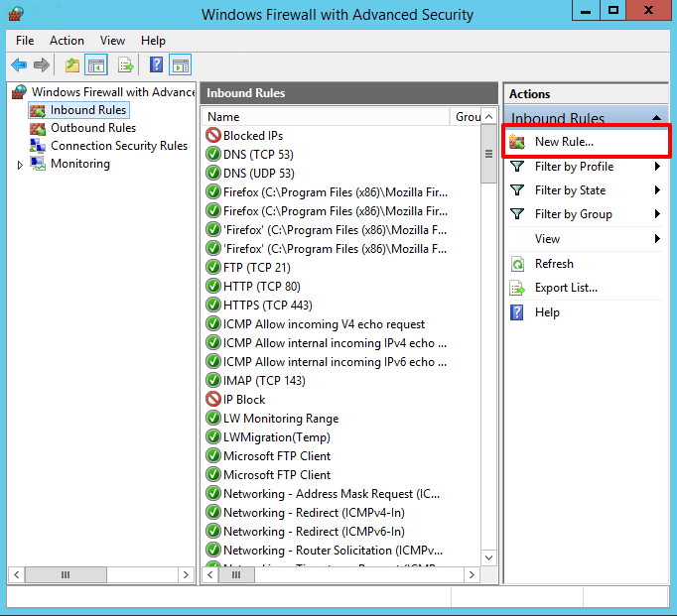Viewport: 677px width, 616px height.
Task: Click the Back arrow toolbar icon
Action: 19,65
